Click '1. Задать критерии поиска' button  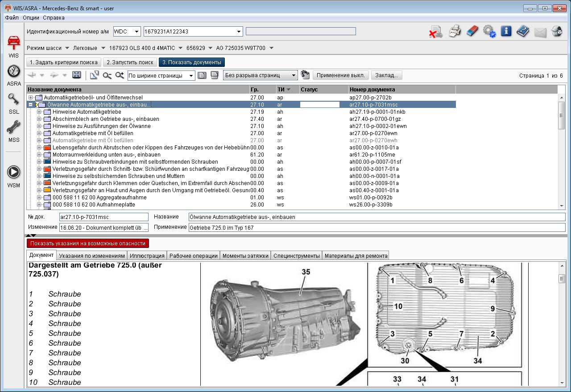(63, 62)
